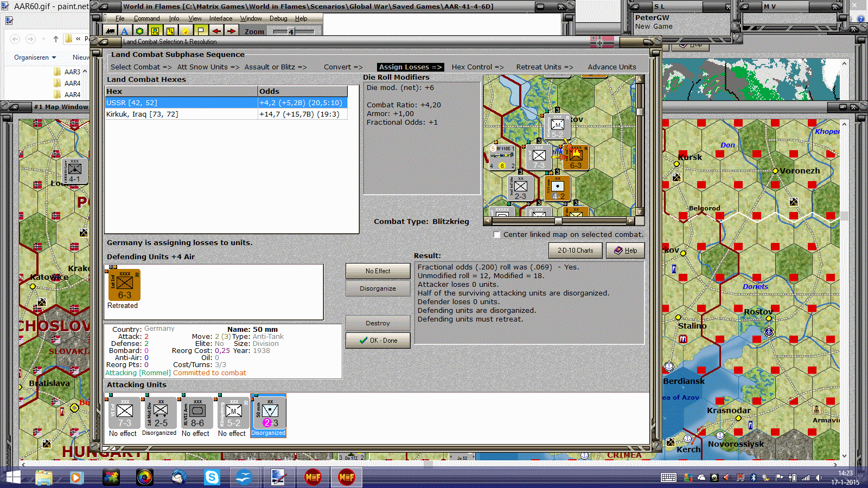Click the Bf 110E air unit on minimap
This screenshot has width=868, height=488.
[502, 157]
